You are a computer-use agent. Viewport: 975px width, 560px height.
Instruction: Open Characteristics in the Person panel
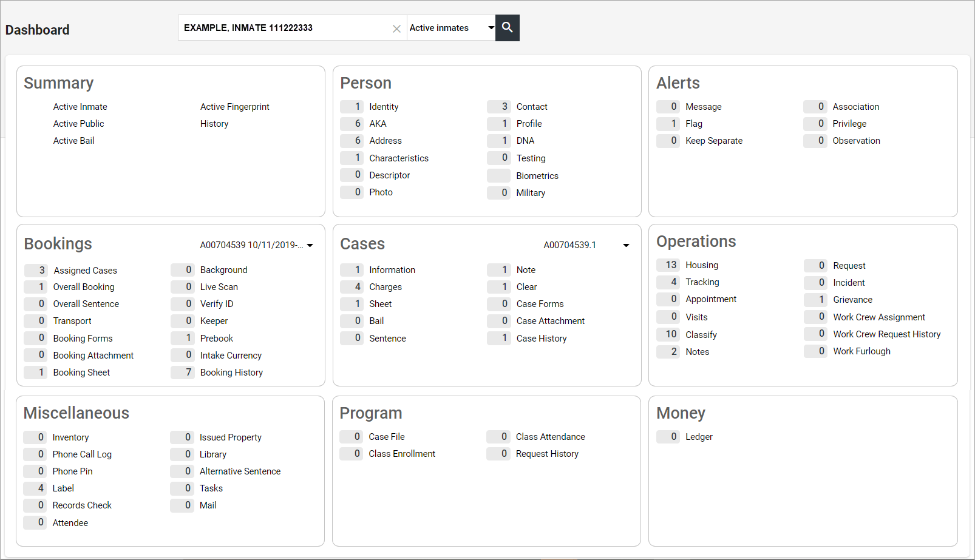click(399, 158)
